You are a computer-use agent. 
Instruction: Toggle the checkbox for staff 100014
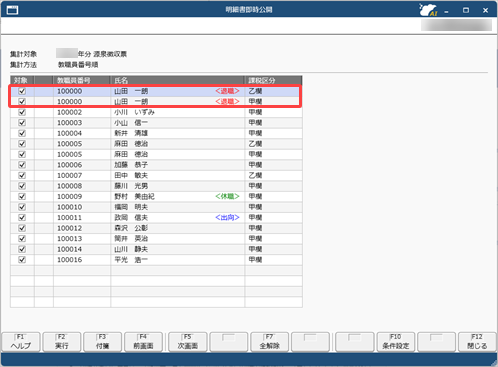22,249
